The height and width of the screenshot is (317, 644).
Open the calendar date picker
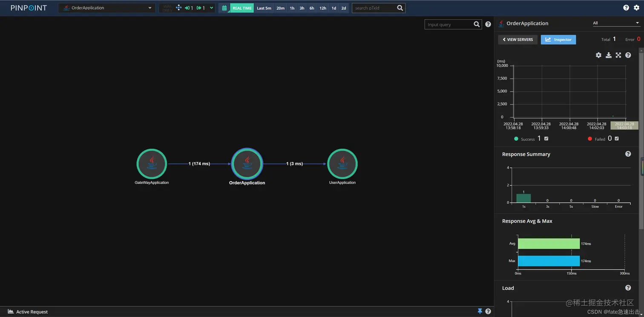click(x=224, y=8)
